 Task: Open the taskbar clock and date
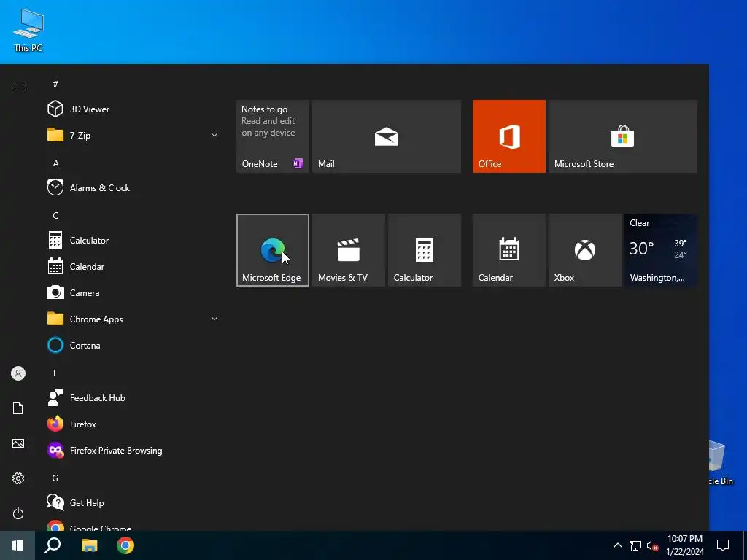pyautogui.click(x=685, y=545)
